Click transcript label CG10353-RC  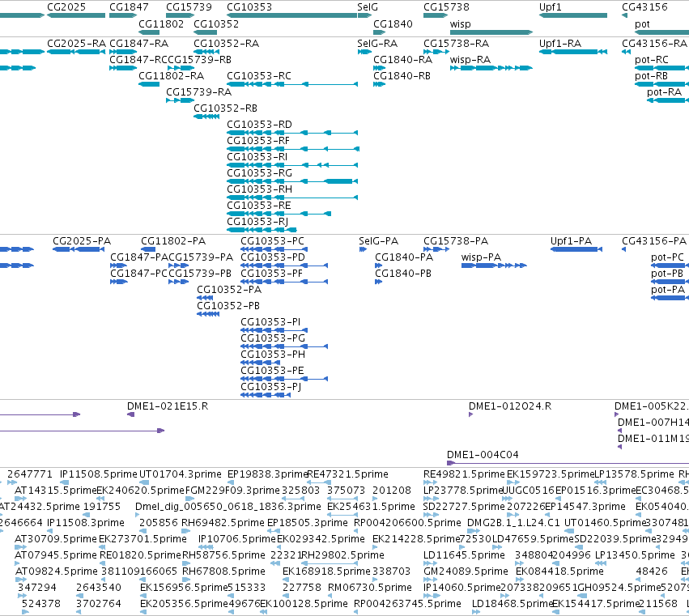click(259, 76)
